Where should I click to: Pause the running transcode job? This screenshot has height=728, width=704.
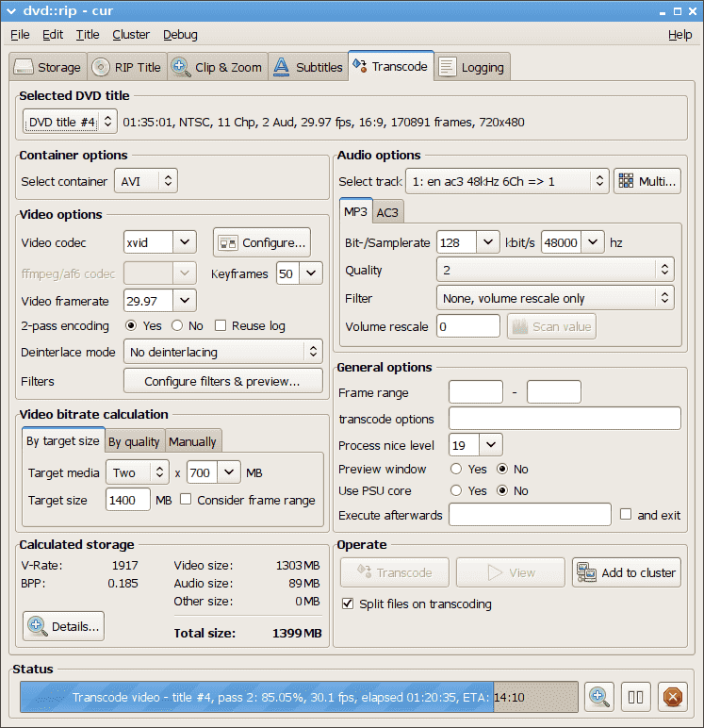(x=636, y=697)
